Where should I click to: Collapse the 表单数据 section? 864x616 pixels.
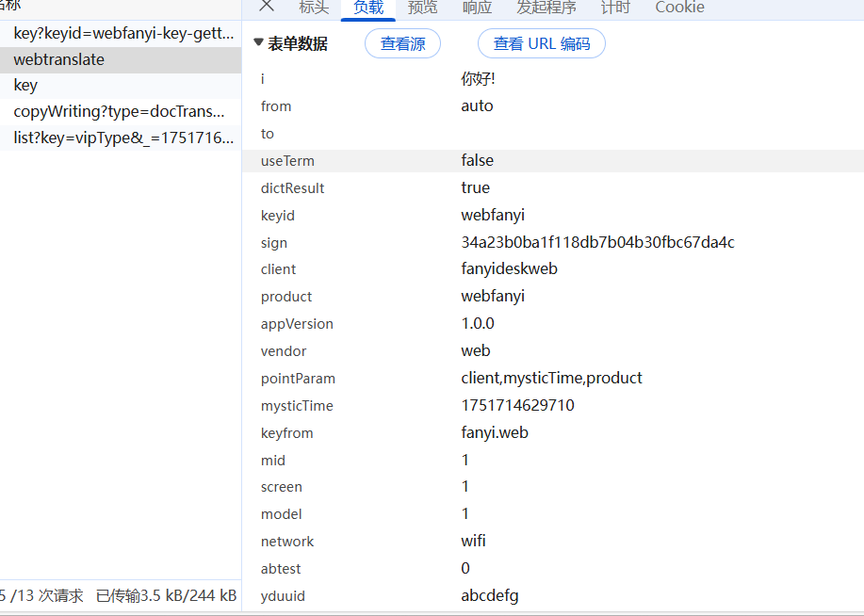click(258, 42)
